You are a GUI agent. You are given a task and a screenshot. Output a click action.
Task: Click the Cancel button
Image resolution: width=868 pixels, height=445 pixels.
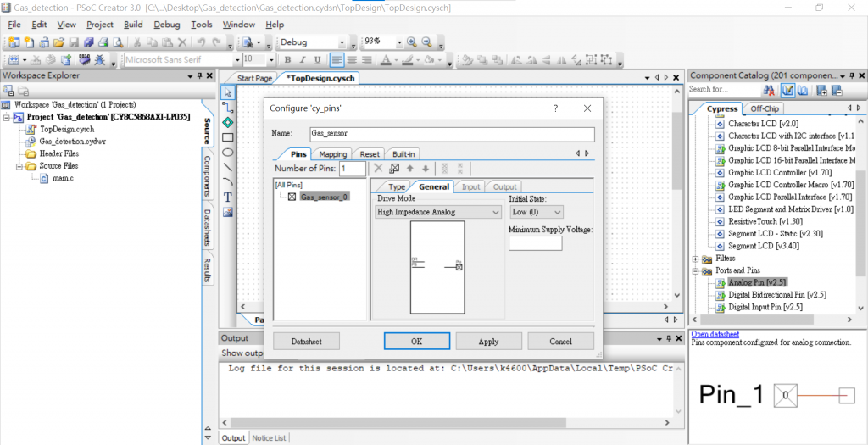(x=561, y=342)
